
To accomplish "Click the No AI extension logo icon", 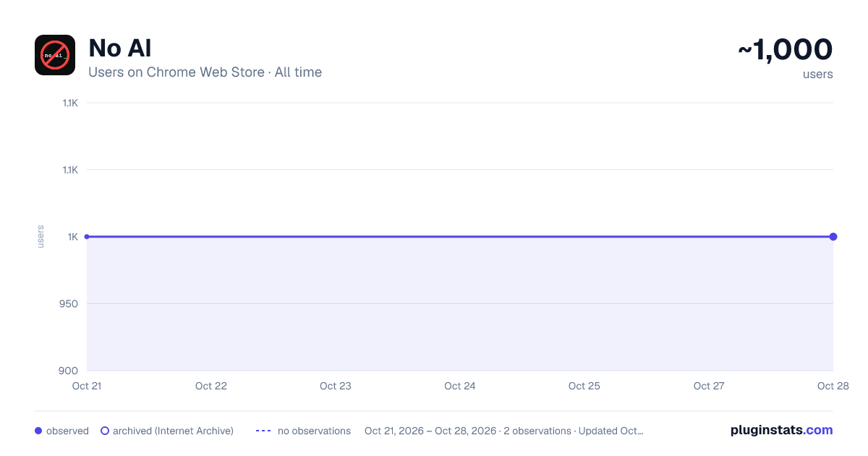I will tap(55, 55).
